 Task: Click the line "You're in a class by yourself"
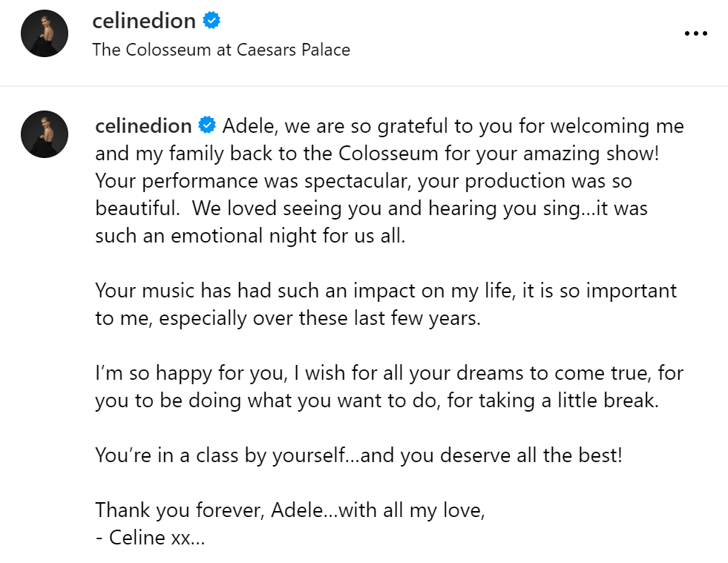pos(358,455)
